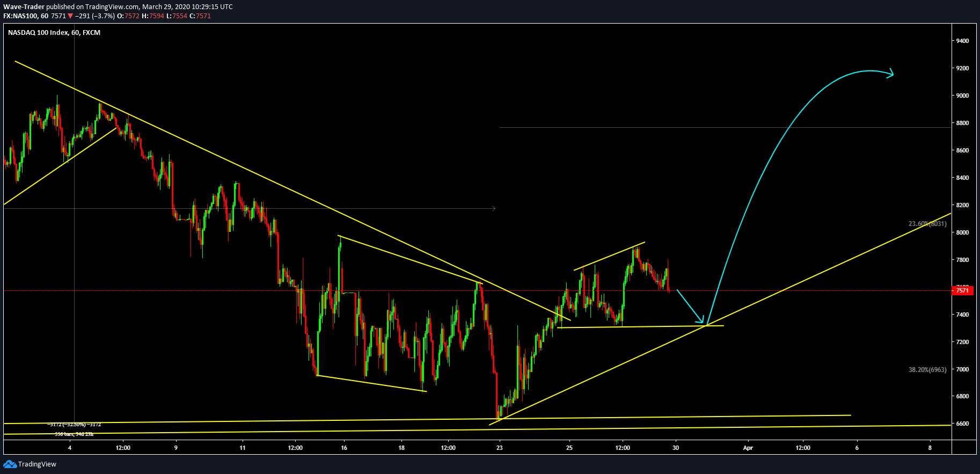The height and width of the screenshot is (474, 980).
Task: Click the close value C:7571
Action: click(x=200, y=16)
